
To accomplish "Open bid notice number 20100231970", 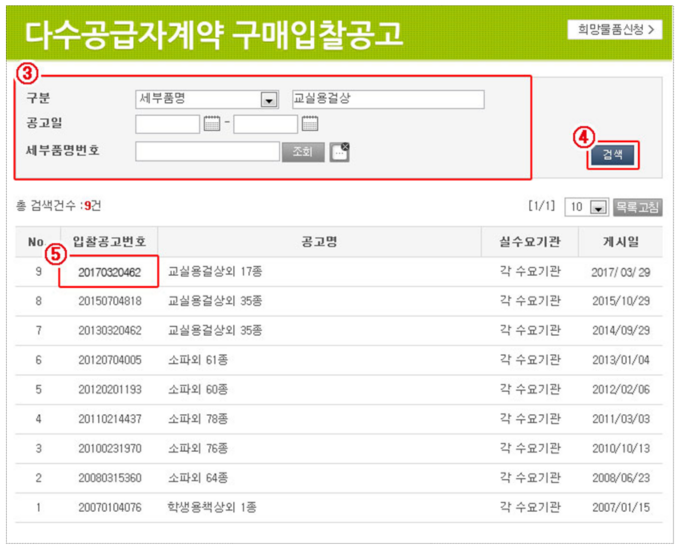I will pos(110,448).
